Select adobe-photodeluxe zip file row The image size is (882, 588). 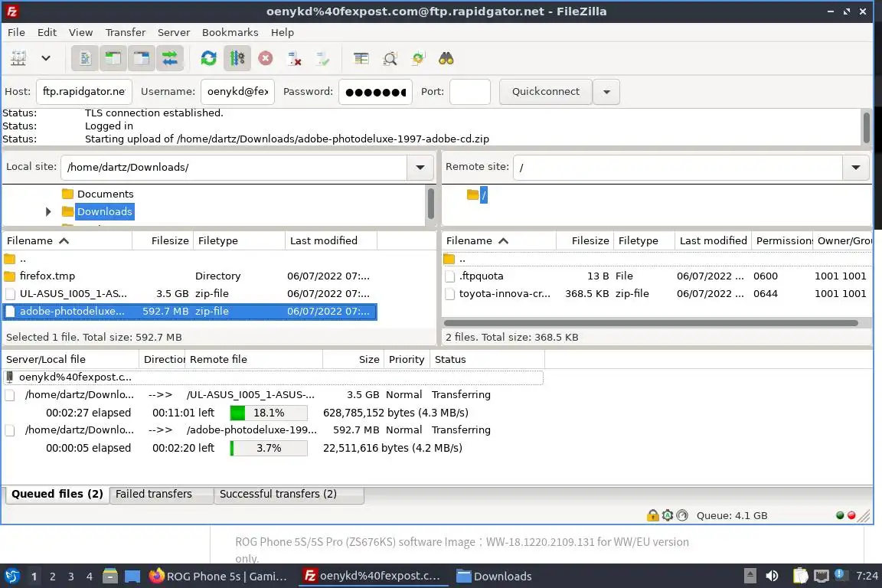190,311
